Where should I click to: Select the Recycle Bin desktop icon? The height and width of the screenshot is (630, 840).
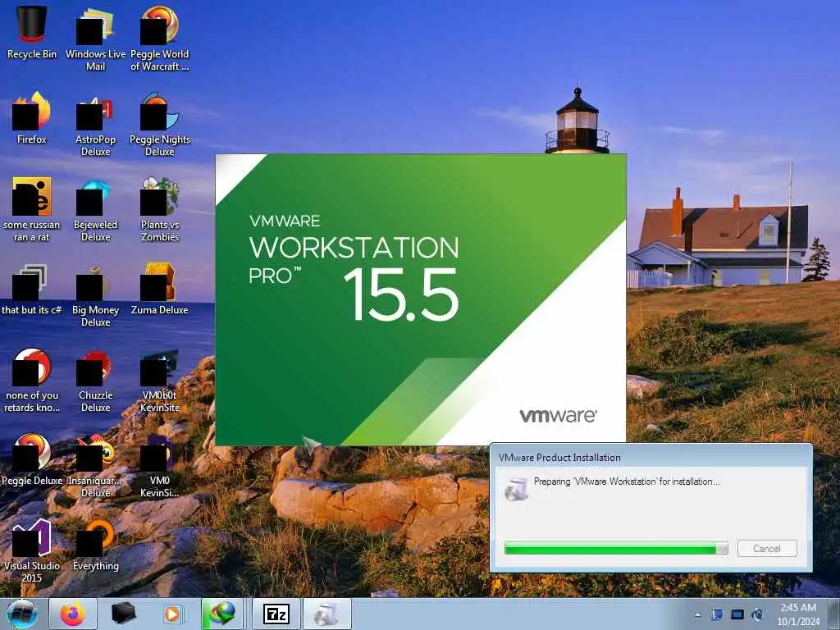[32, 32]
